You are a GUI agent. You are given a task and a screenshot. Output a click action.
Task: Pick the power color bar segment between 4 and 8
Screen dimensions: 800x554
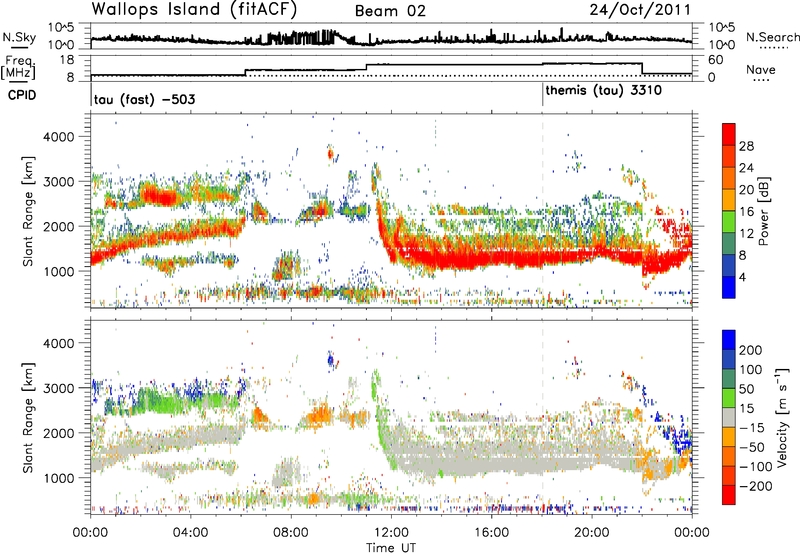click(729, 265)
